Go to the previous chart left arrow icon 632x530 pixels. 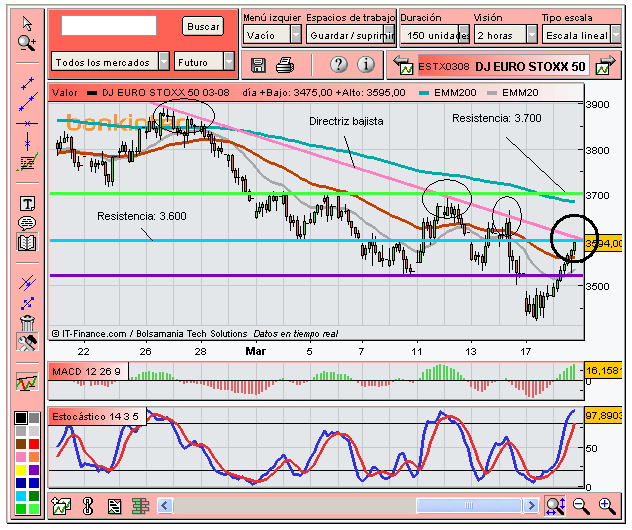point(403,65)
